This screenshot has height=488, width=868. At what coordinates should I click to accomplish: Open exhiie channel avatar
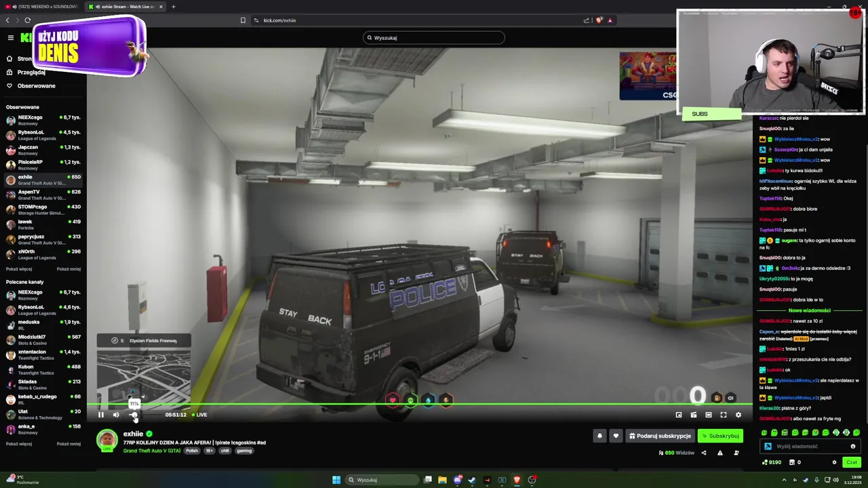(x=106, y=441)
